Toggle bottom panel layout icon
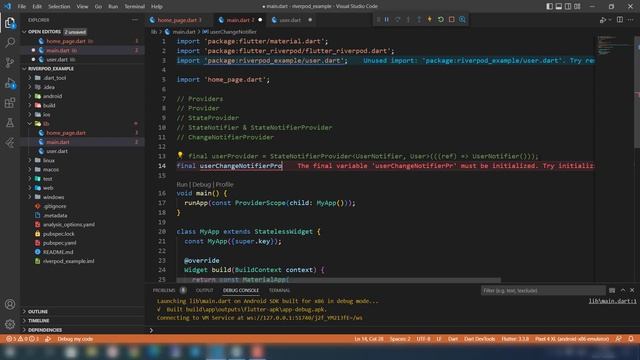640x360 pixels. [x=559, y=7]
